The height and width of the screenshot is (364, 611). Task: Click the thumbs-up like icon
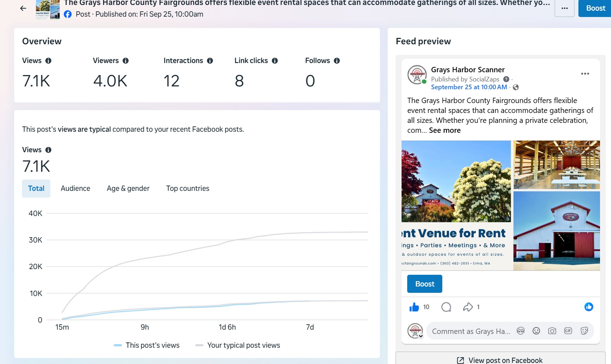(x=414, y=307)
